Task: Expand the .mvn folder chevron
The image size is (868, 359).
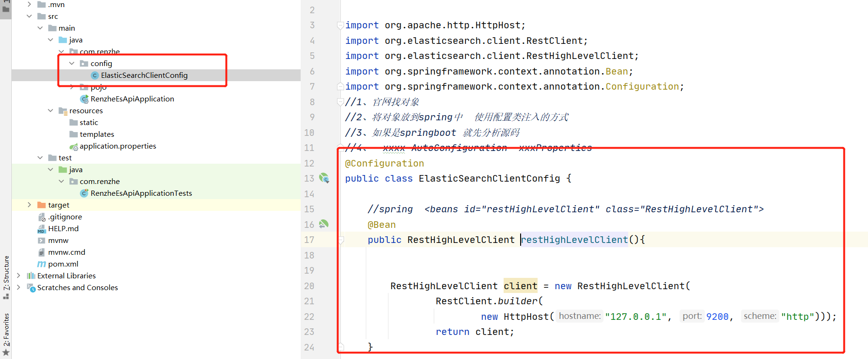Action: (x=29, y=4)
